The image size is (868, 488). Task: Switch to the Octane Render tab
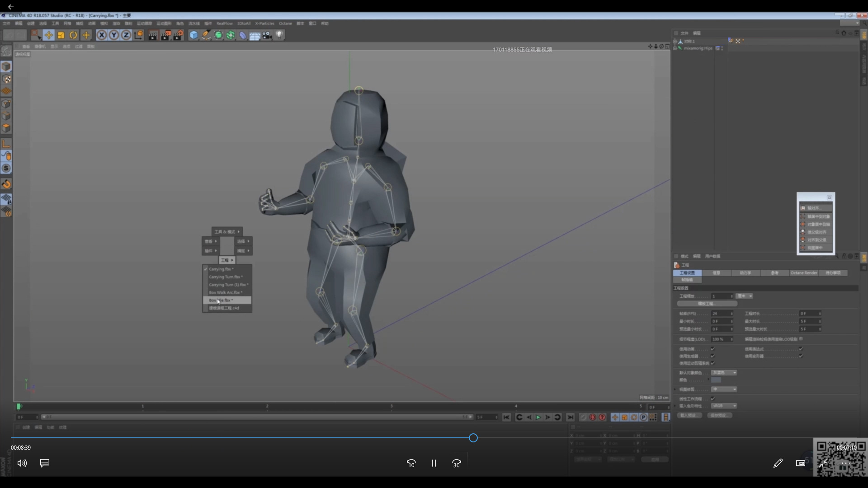click(x=804, y=273)
